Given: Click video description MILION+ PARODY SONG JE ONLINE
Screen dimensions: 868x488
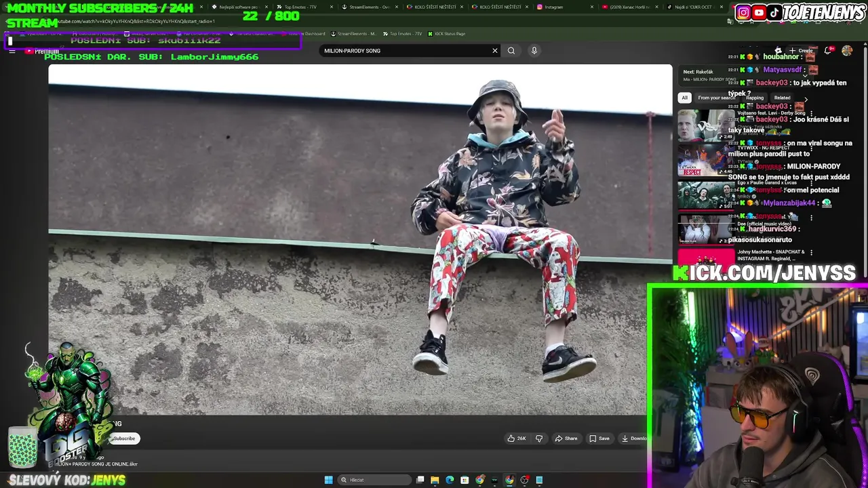Looking at the screenshot, I should tap(96, 464).
